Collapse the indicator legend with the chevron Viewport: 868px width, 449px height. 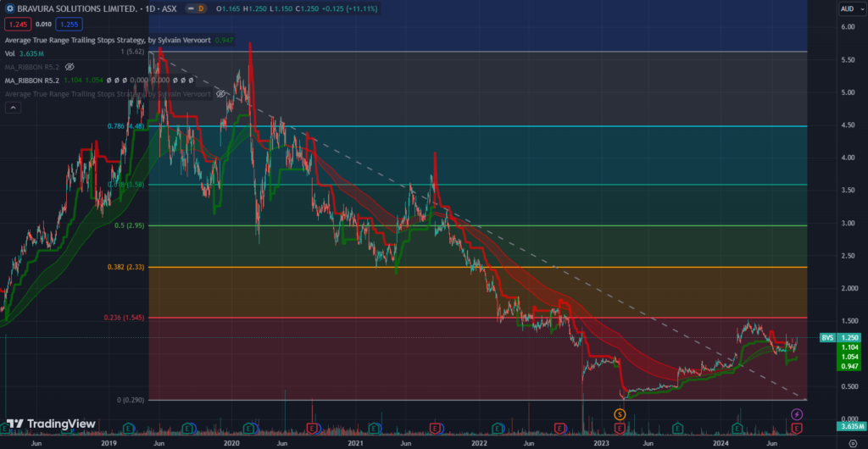14,108
